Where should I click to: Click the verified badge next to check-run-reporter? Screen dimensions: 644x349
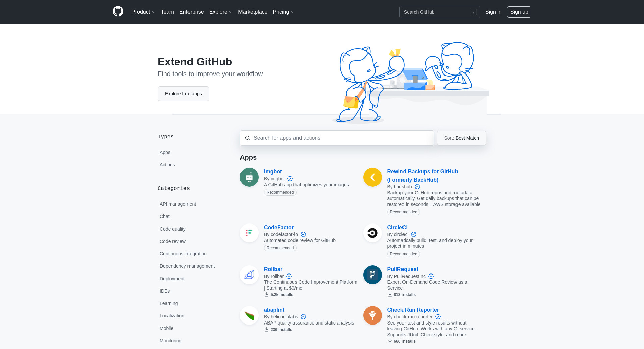click(438, 317)
